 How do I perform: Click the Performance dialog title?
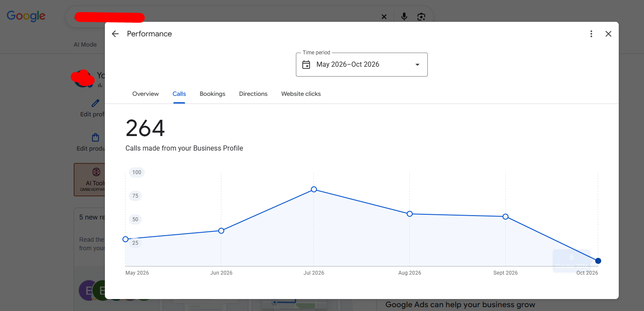149,34
